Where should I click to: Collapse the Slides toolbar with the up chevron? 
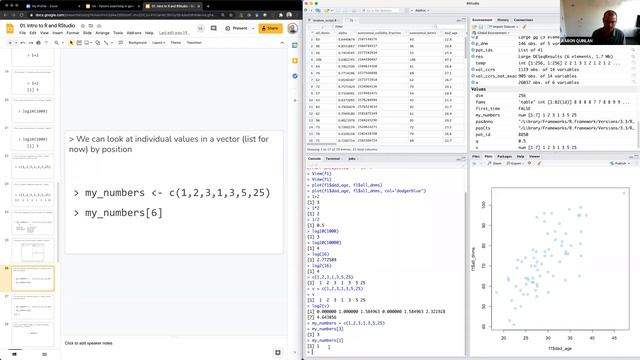click(282, 42)
